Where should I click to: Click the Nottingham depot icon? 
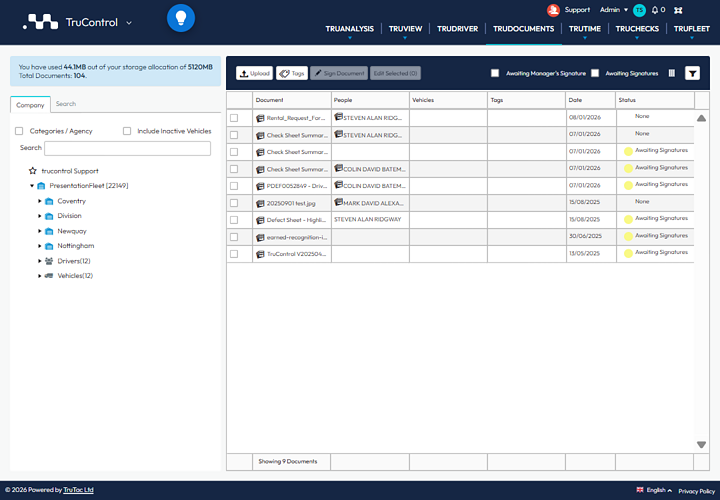[49, 246]
